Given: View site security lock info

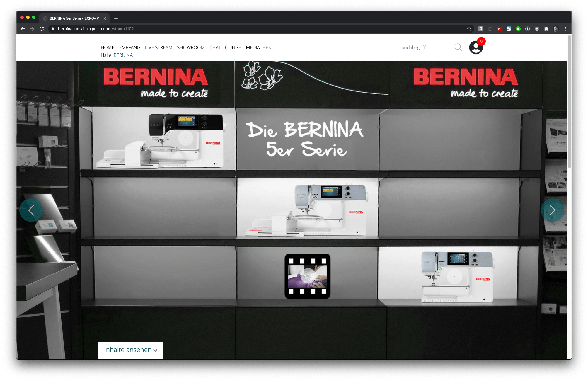Looking at the screenshot, I should click(53, 29).
